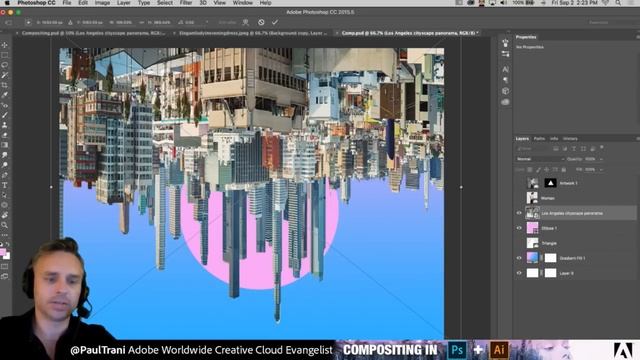Select the Magic Wand tool
Image resolution: width=640 pixels, height=360 pixels.
[5, 75]
